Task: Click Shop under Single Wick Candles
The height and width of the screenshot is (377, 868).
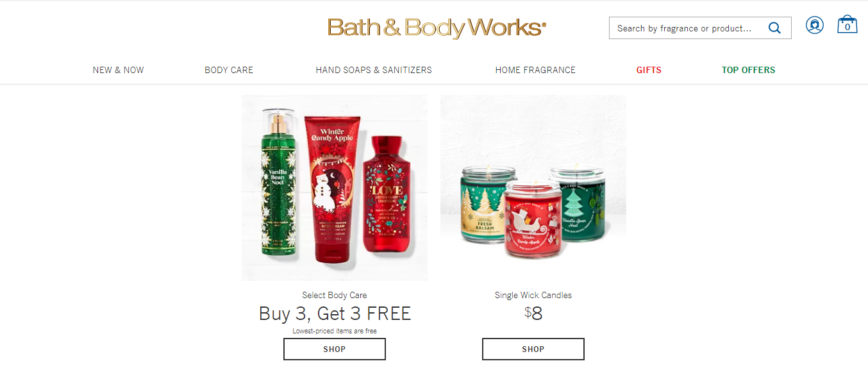Action: 533,349
